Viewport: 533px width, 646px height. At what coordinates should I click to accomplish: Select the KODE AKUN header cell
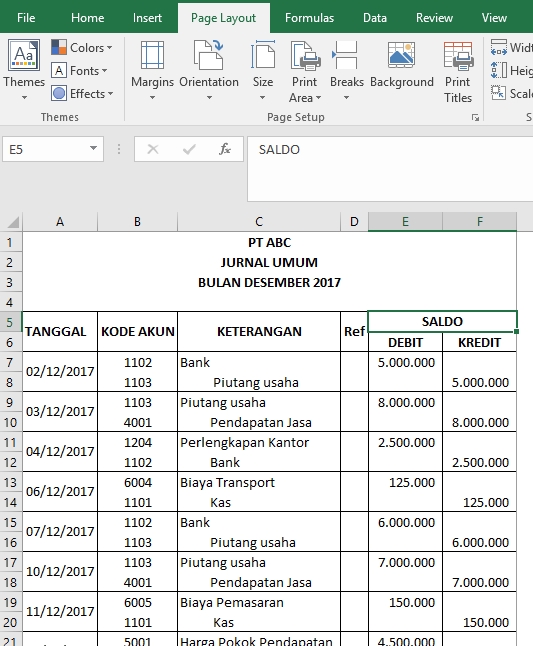tap(138, 332)
